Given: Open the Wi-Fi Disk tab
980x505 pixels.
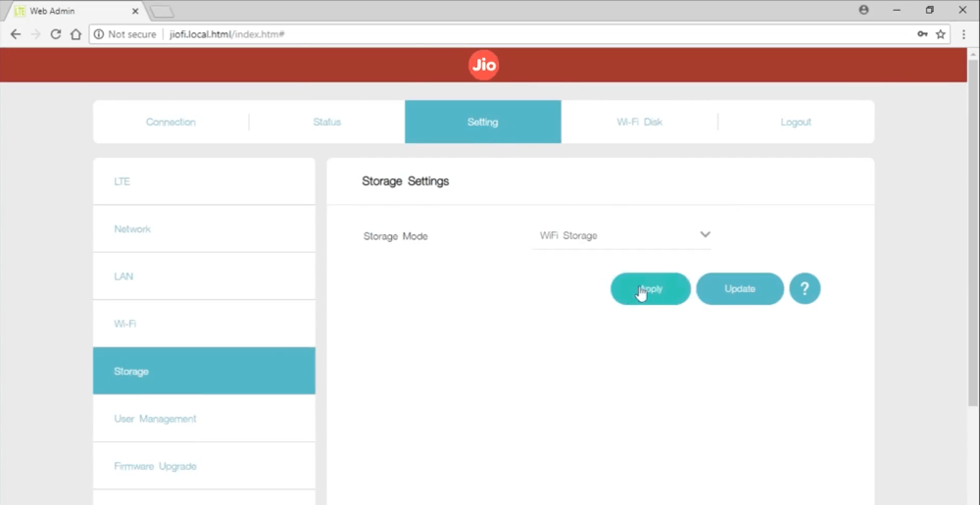Looking at the screenshot, I should 639,122.
